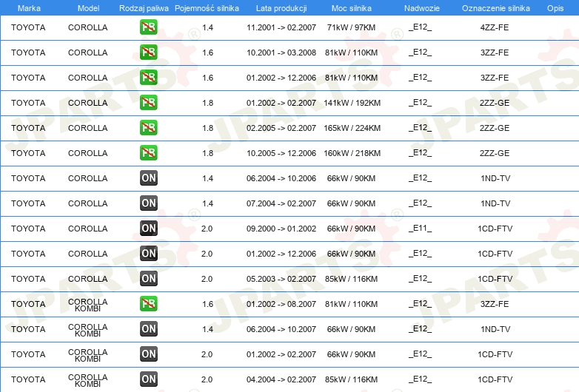Viewport: 579px width, 392px height.
Task: Select capacity 1.8 in the 160kW / 218KM row
Action: tap(207, 153)
